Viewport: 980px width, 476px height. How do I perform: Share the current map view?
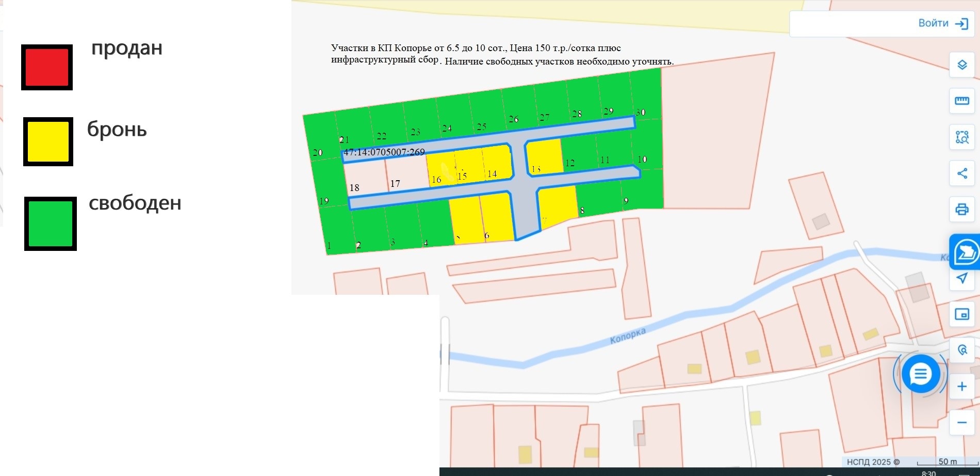(962, 173)
